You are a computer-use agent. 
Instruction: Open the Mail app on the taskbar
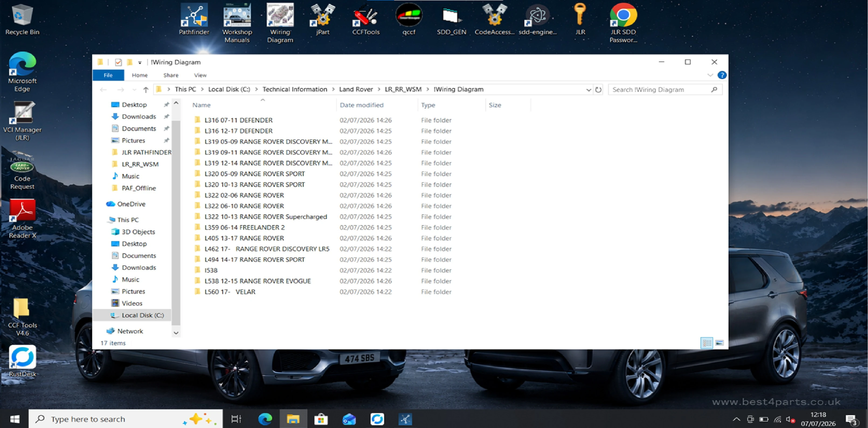pyautogui.click(x=349, y=419)
